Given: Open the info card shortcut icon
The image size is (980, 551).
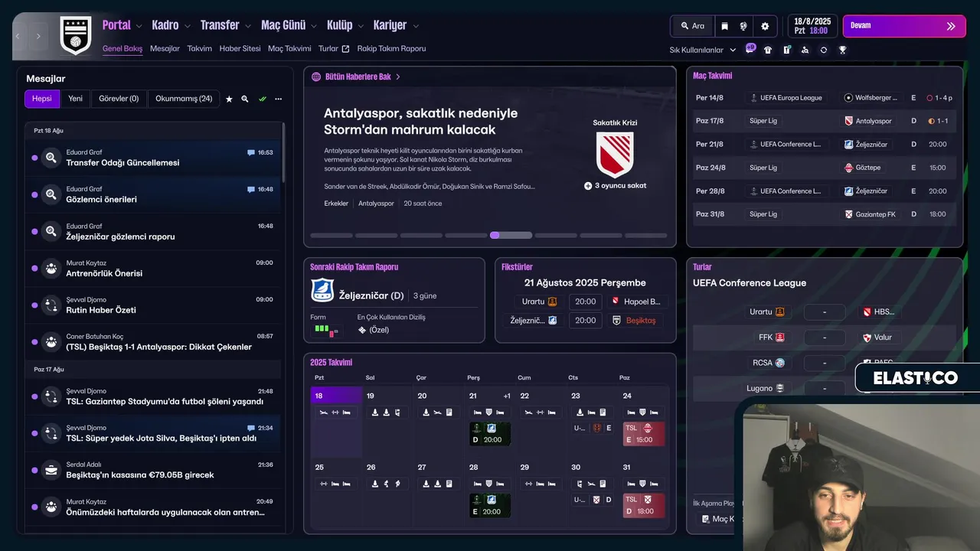Looking at the screenshot, I should pyautogui.click(x=786, y=50).
